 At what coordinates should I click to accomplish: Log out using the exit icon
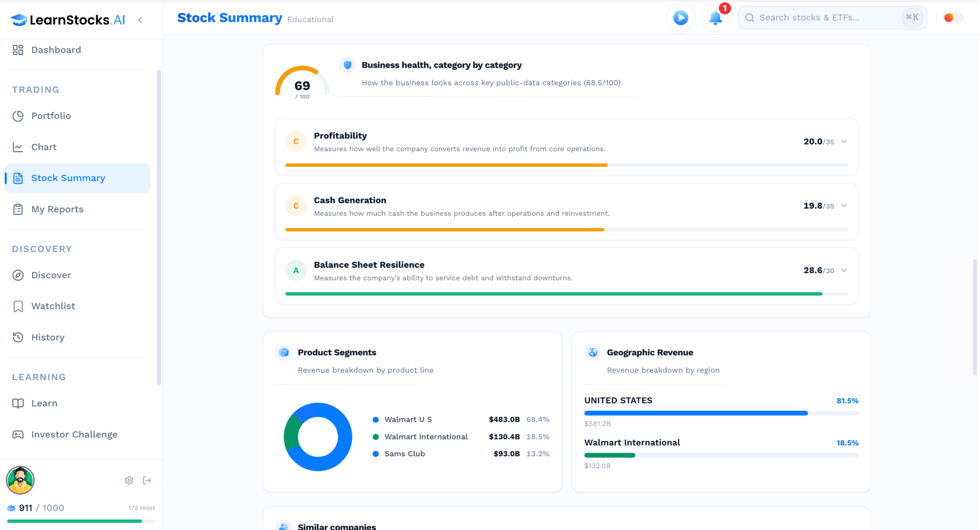click(147, 480)
